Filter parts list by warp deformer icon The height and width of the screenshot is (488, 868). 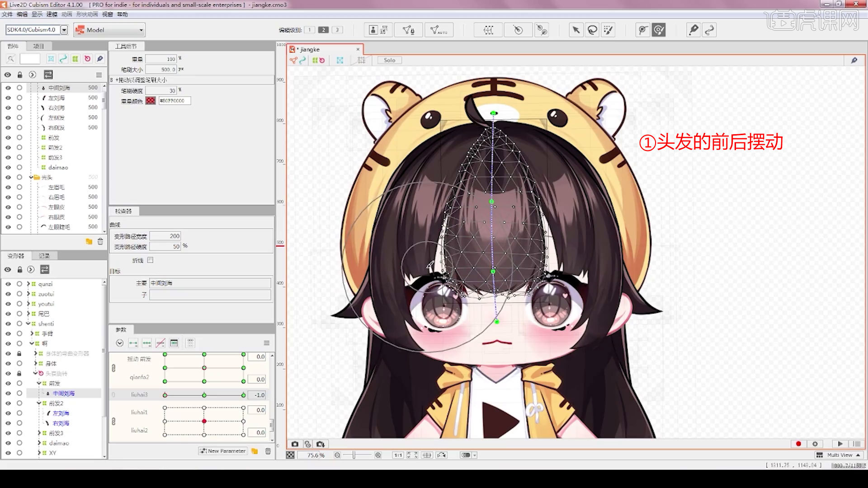75,59
